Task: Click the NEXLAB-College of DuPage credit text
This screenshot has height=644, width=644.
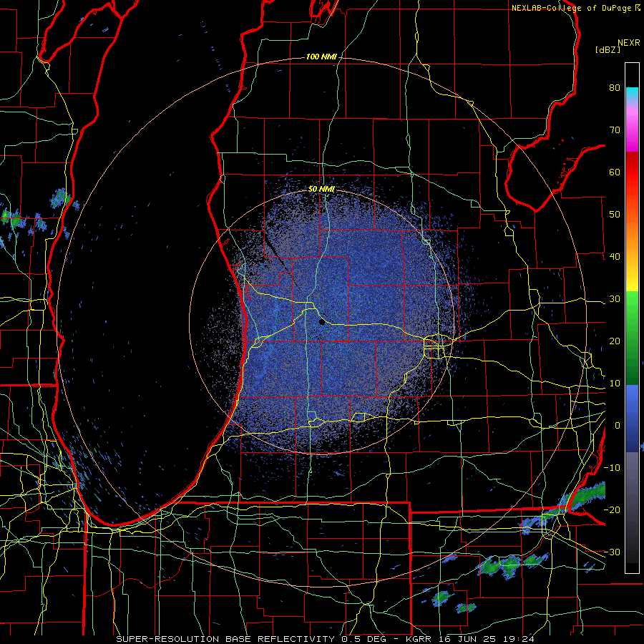Action: click(x=572, y=8)
